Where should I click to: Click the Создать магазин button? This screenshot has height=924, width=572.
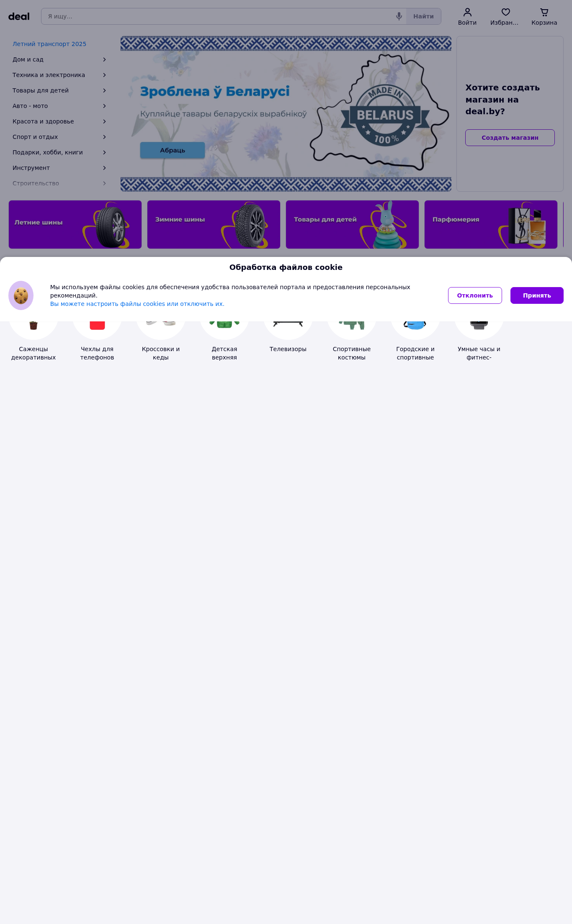510,138
